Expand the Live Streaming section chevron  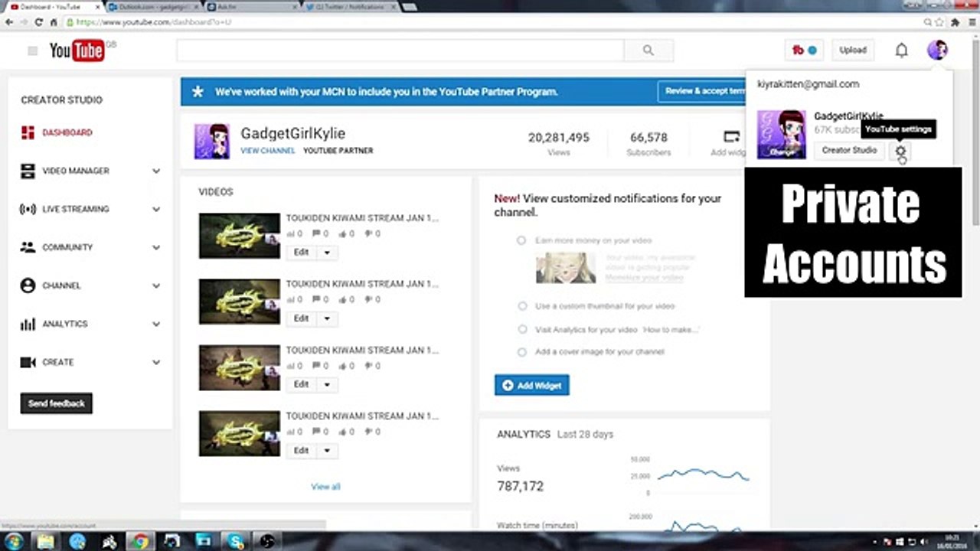[x=156, y=210]
